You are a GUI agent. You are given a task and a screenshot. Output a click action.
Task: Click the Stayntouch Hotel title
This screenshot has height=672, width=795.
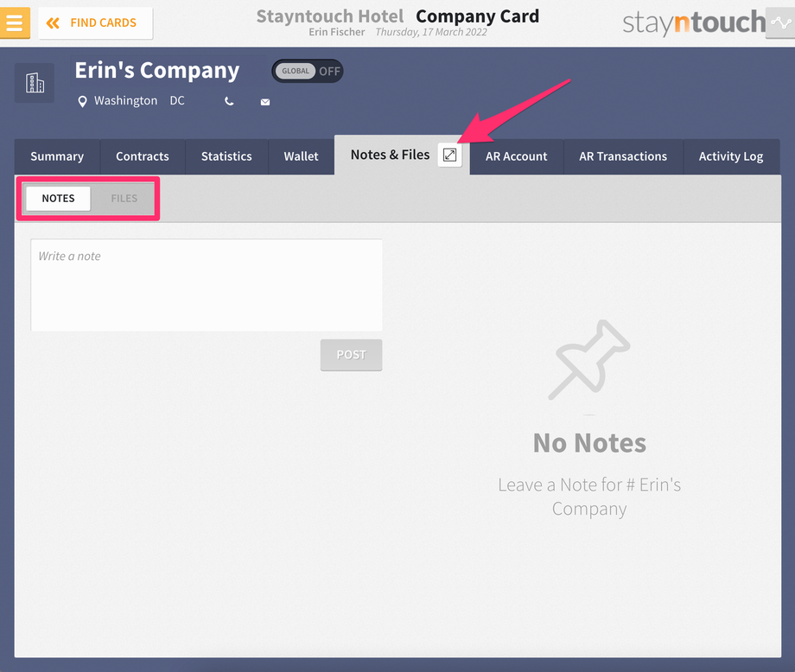point(330,16)
